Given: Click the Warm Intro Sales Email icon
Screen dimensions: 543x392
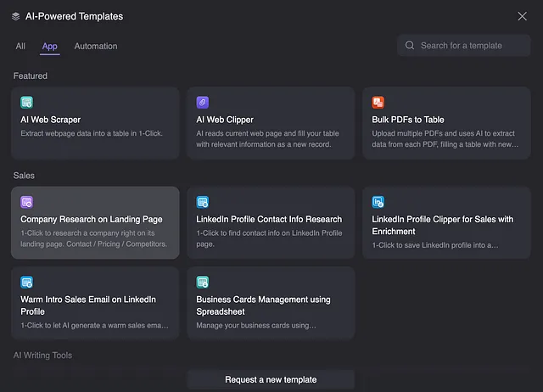Looking at the screenshot, I should click(x=26, y=283).
